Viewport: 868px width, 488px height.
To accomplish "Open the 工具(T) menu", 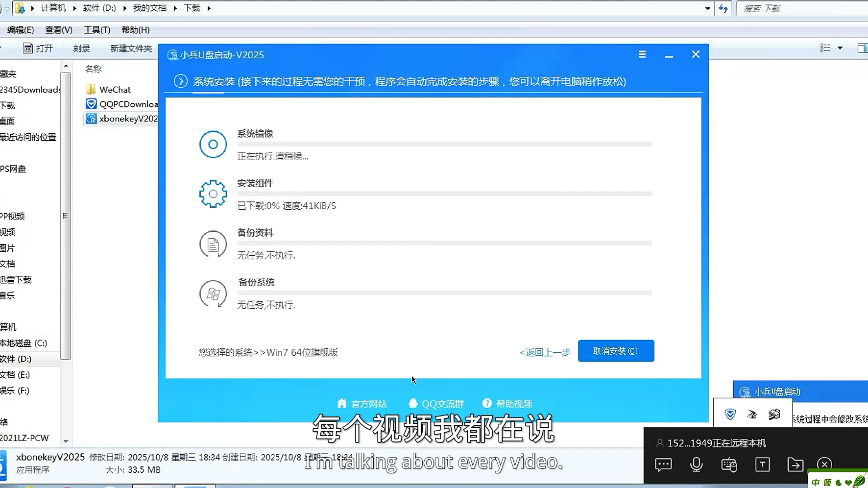I will click(x=96, y=30).
